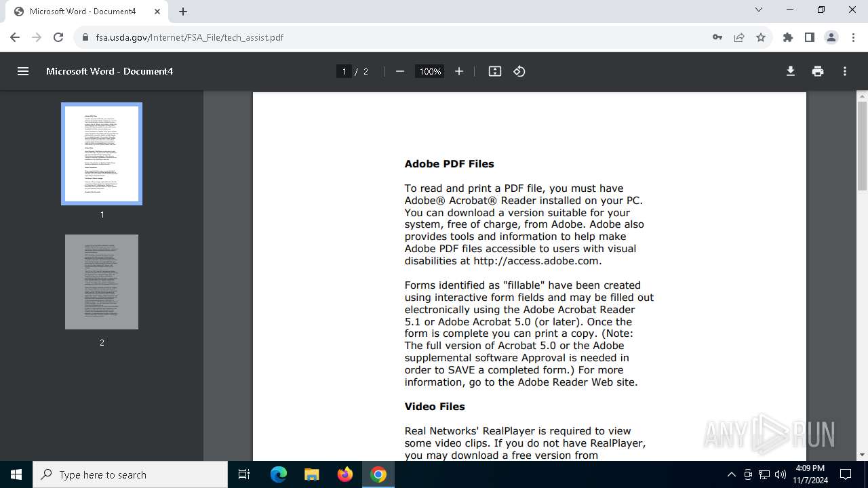The height and width of the screenshot is (488, 868).
Task: Click the browser forward arrow
Action: click(x=37, y=37)
